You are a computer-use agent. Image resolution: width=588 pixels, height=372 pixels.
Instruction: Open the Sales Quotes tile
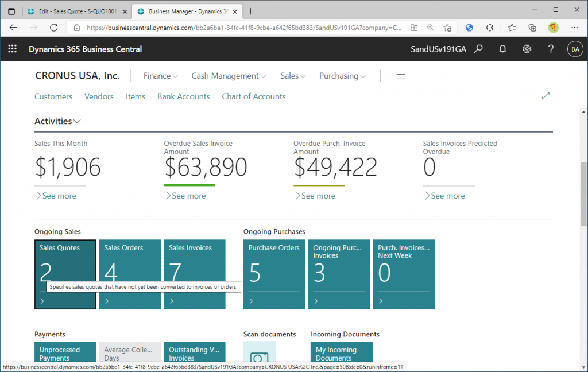pyautogui.click(x=65, y=274)
